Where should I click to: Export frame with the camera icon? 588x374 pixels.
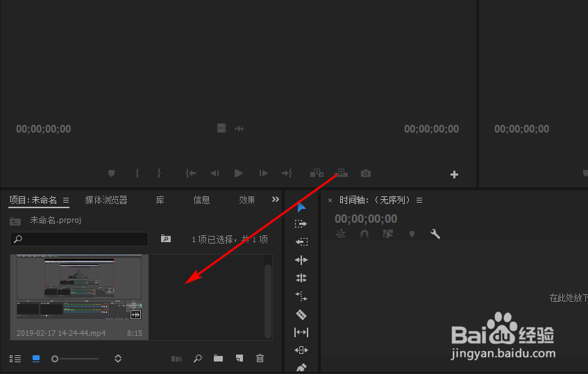pos(366,173)
